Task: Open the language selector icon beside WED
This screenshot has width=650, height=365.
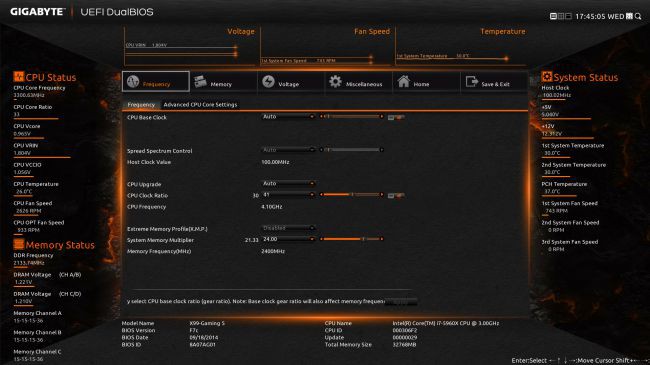Action: (x=629, y=16)
